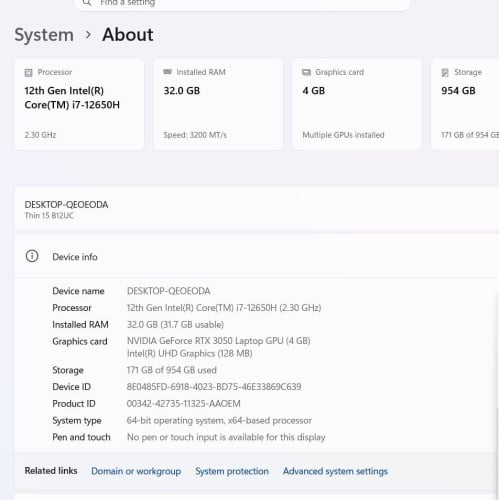Screen dimensions: 499x500
Task: Click the Storage drive icon in card
Action: coord(445,72)
